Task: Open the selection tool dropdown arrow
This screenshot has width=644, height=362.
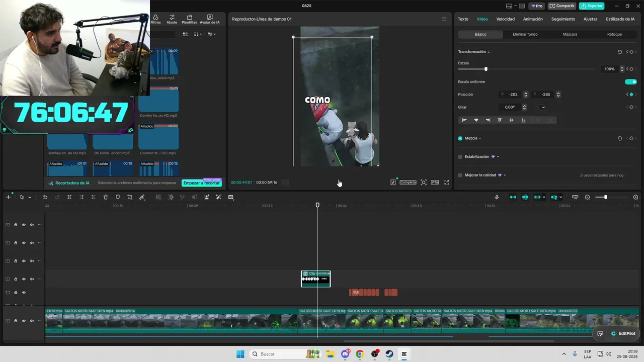Action: (x=30, y=198)
